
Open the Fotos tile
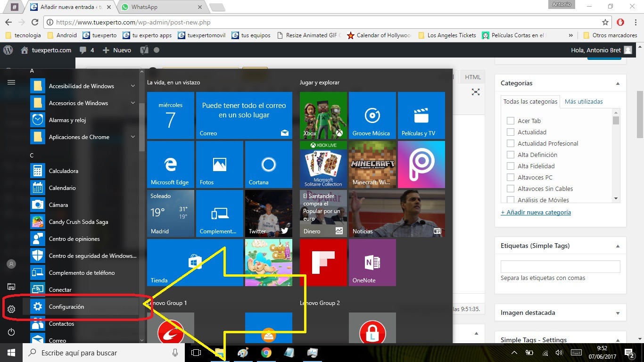click(x=220, y=165)
